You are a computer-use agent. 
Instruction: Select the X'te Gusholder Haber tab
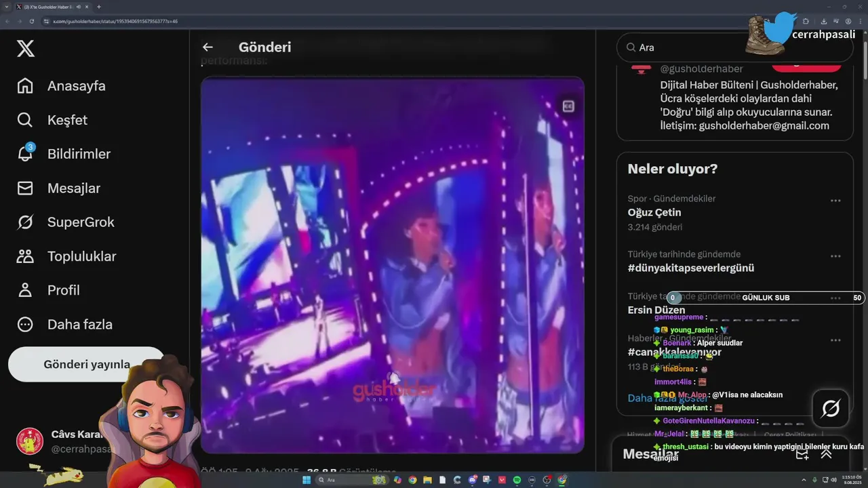click(53, 7)
